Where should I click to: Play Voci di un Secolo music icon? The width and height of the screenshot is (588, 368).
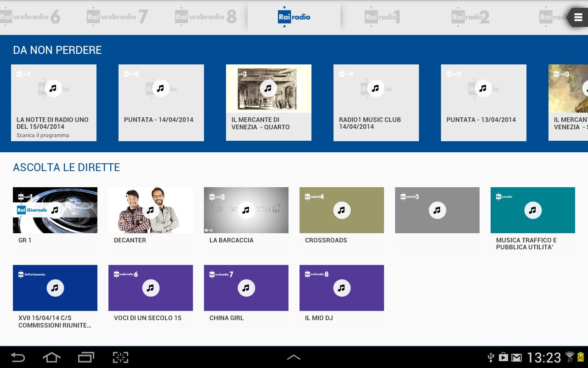(x=151, y=288)
